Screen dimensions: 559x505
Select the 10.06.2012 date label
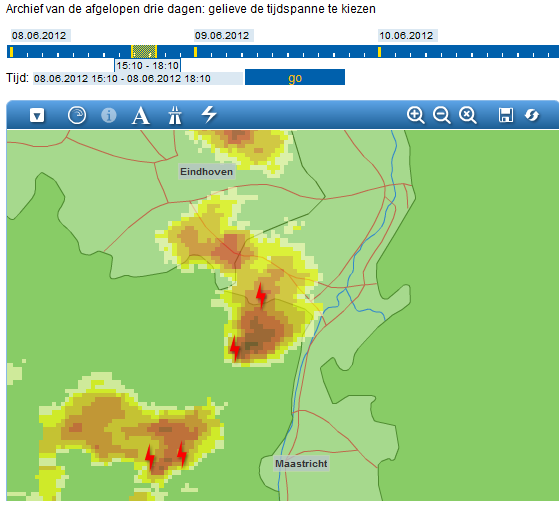(x=407, y=36)
